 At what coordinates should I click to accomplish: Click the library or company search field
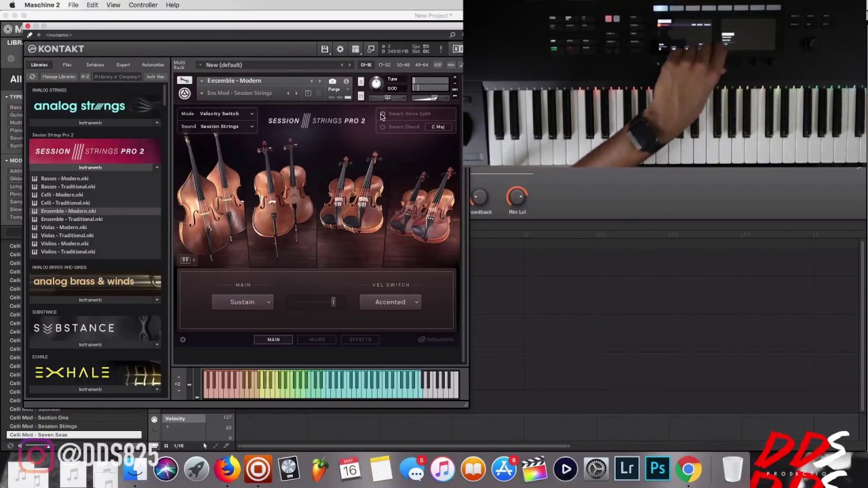(117, 77)
